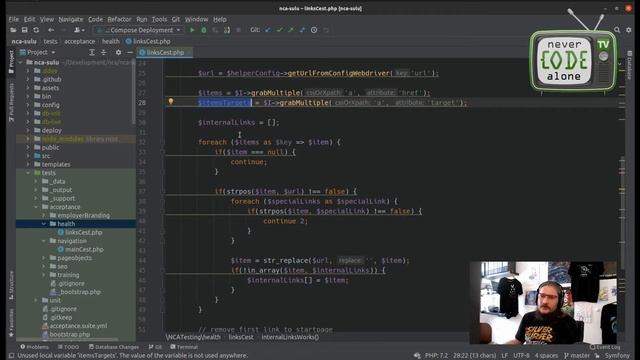This screenshot has width=640, height=360.
Task: Open the Problems tool window
Action: click(x=34, y=347)
